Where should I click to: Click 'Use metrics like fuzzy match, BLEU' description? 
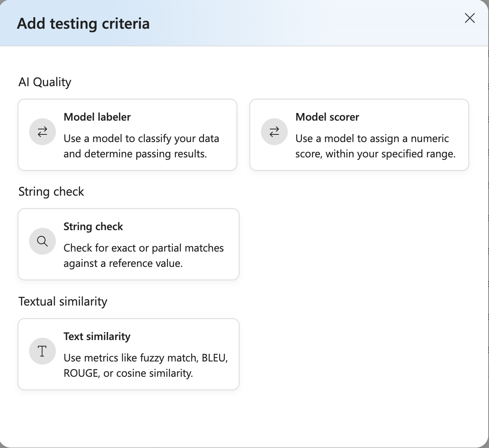click(x=146, y=358)
